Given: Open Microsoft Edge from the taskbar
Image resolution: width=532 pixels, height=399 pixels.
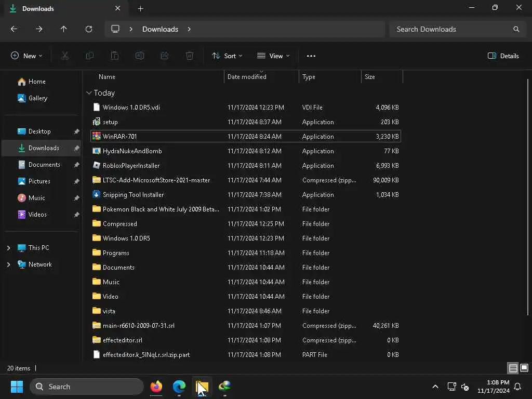Looking at the screenshot, I should pos(179,387).
